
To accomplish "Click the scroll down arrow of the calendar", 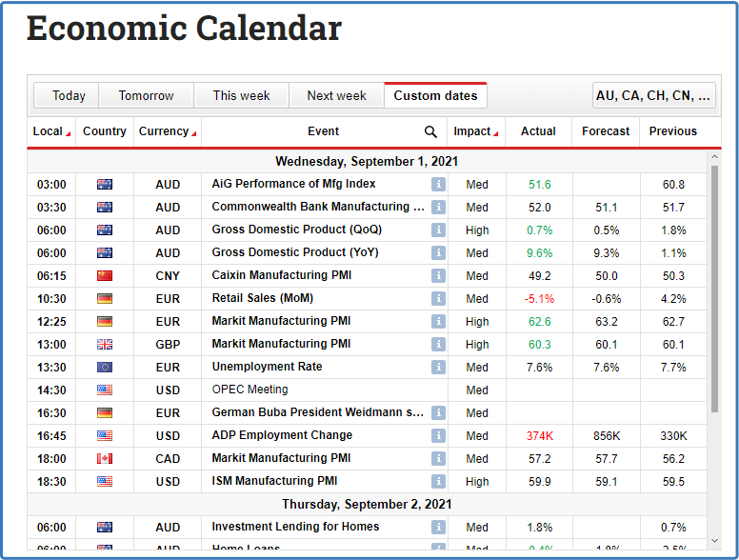I will pyautogui.click(x=714, y=542).
